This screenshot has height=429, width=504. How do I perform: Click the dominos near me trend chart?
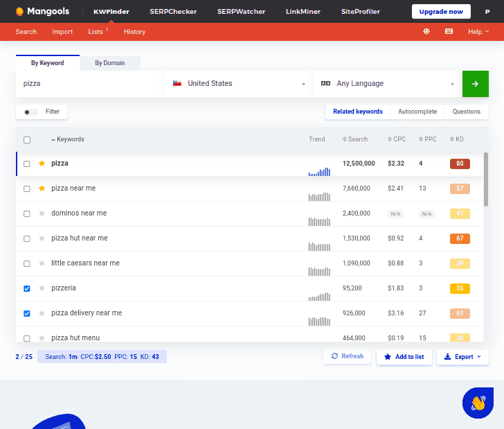tap(319, 221)
